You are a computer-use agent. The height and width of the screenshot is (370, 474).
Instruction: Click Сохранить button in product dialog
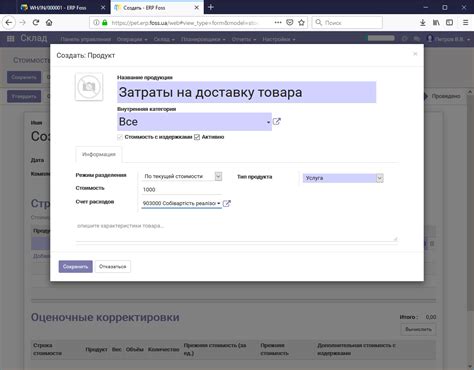tap(75, 267)
